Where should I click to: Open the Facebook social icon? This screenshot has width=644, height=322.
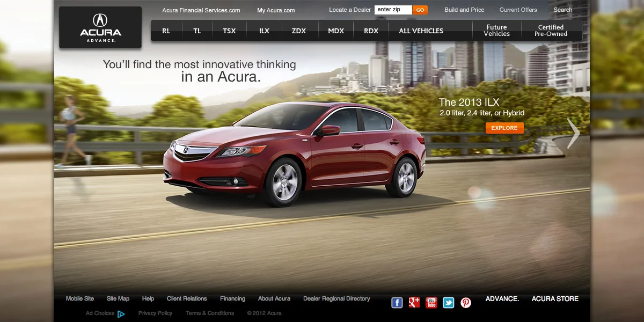click(397, 303)
